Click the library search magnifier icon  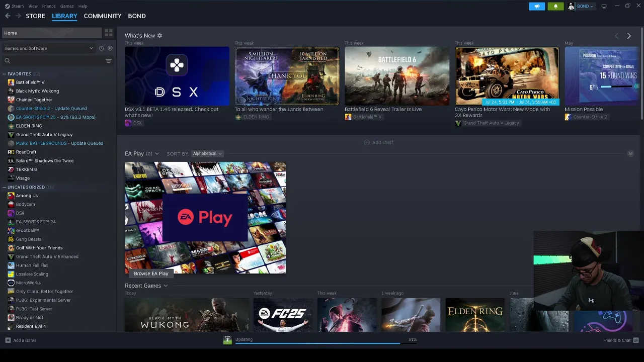tap(7, 61)
